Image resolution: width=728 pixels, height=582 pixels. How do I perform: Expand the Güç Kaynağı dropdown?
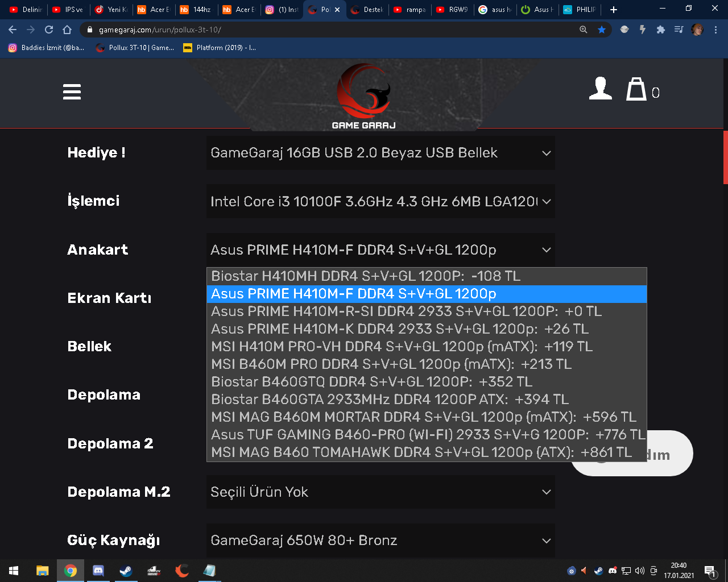380,541
